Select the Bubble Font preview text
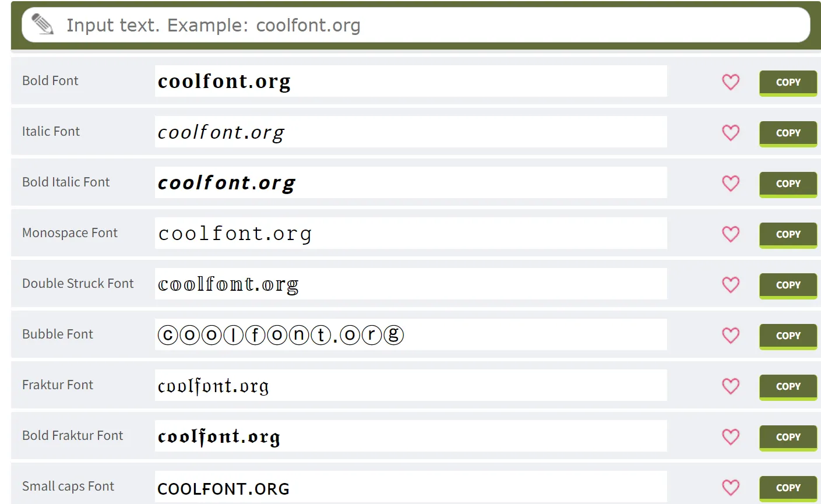Viewport: 821px width, 504px height. (281, 335)
